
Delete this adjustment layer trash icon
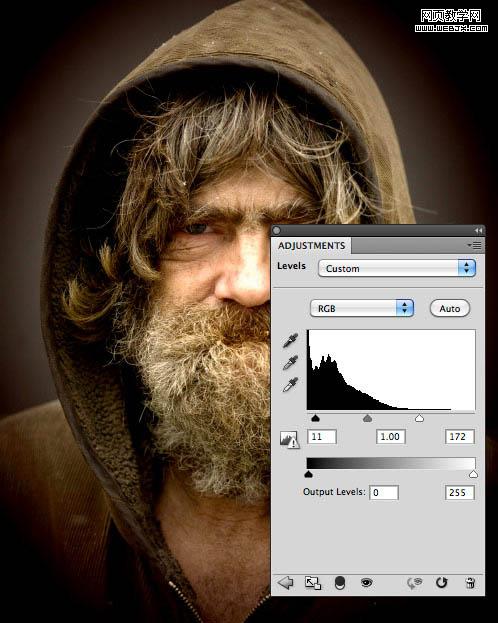pos(470,583)
